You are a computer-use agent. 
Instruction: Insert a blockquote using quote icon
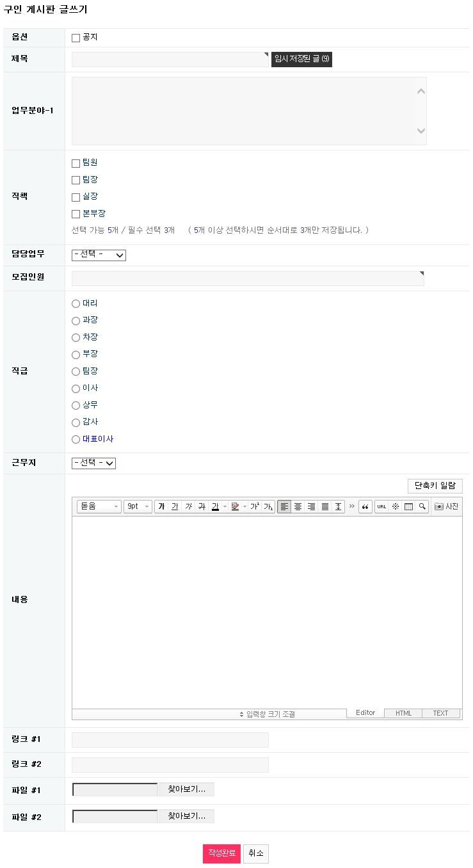[365, 506]
